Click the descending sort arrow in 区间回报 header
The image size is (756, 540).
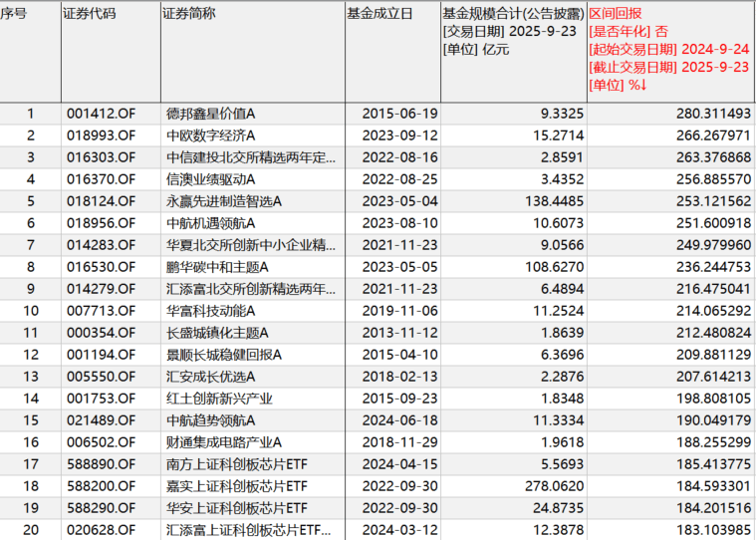644,85
